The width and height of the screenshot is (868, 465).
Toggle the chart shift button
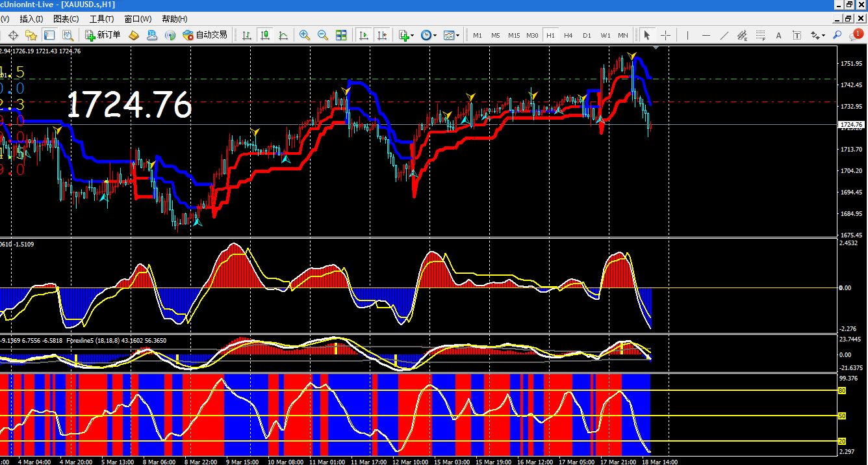381,35
